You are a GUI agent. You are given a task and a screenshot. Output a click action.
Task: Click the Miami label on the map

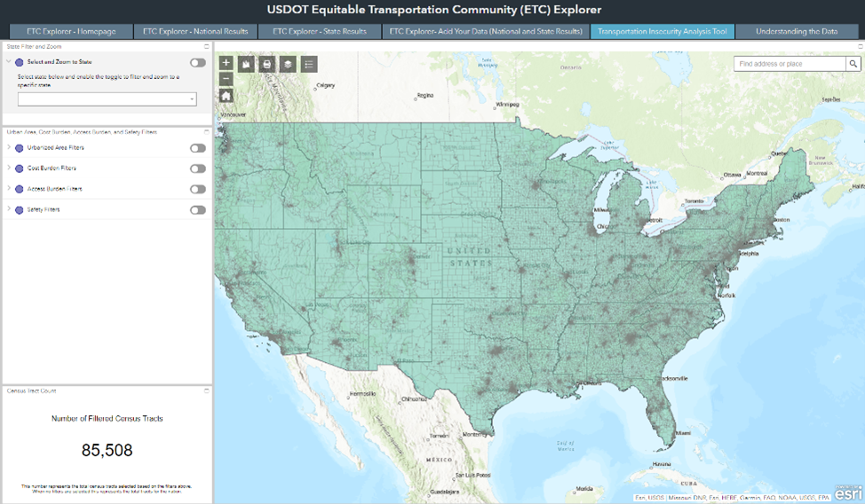point(683,433)
